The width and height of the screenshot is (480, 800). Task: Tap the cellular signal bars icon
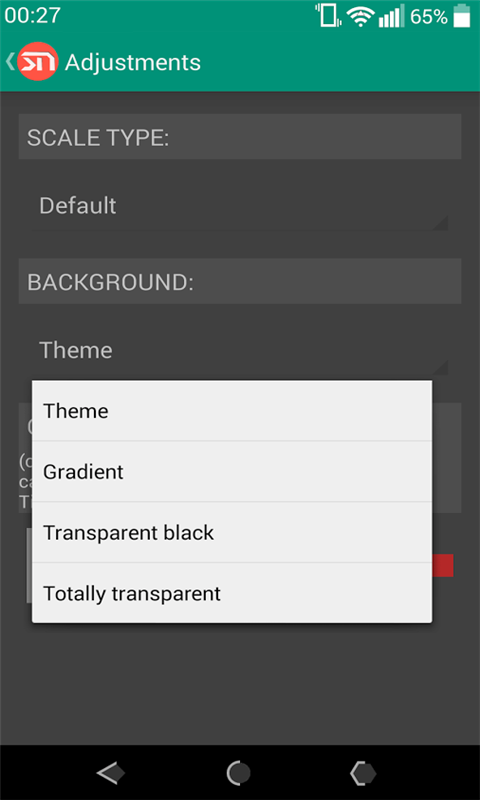click(x=391, y=16)
